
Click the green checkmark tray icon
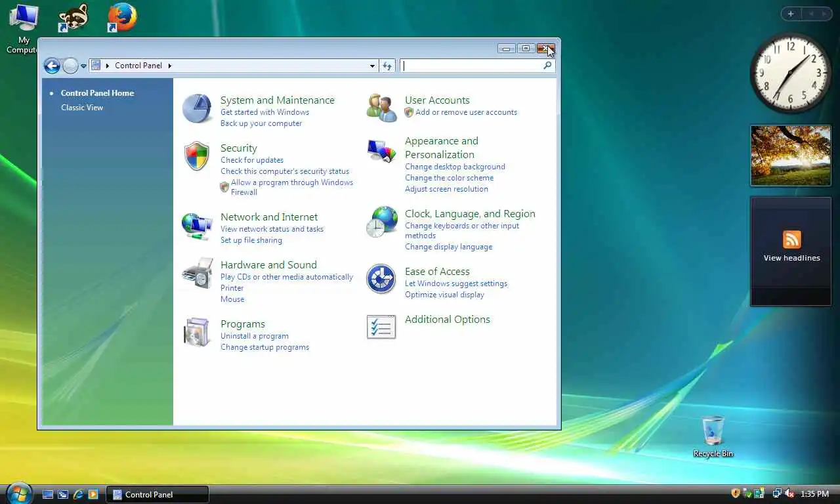[747, 493]
